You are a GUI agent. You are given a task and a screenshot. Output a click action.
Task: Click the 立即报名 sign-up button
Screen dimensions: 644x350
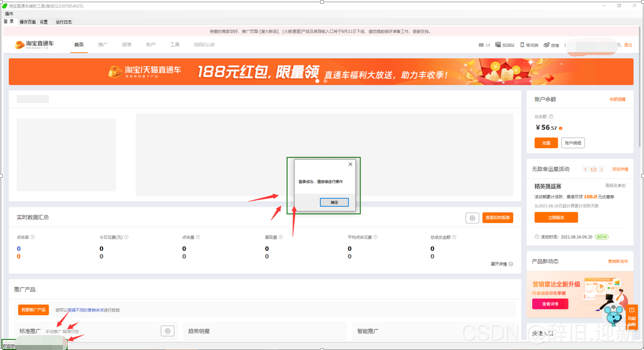pos(556,217)
